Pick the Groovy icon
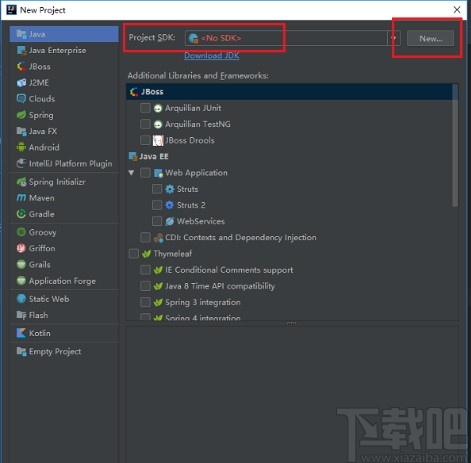Screen dimensions: 471x463 coord(21,232)
